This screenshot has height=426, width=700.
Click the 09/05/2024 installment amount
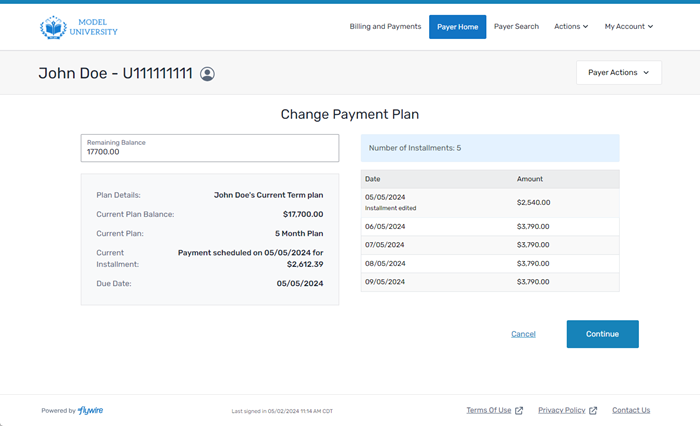pyautogui.click(x=533, y=282)
